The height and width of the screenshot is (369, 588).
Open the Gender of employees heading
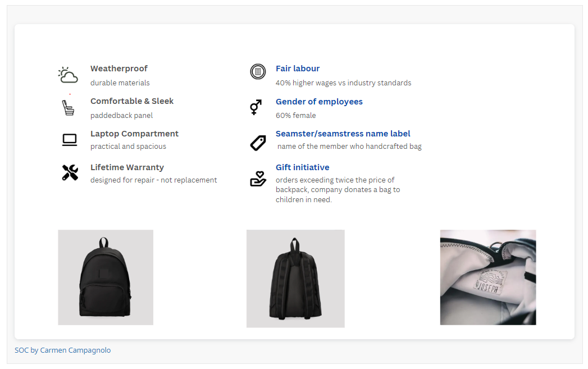pos(319,102)
